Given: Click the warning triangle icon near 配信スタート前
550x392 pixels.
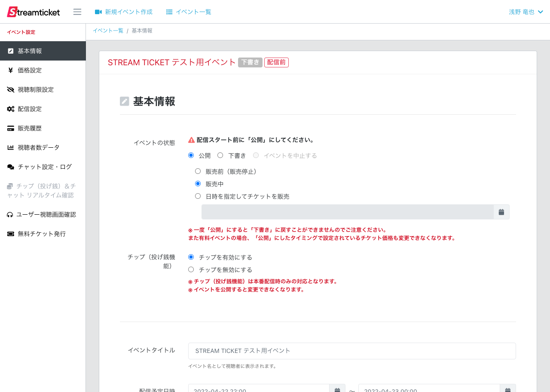Looking at the screenshot, I should (192, 140).
